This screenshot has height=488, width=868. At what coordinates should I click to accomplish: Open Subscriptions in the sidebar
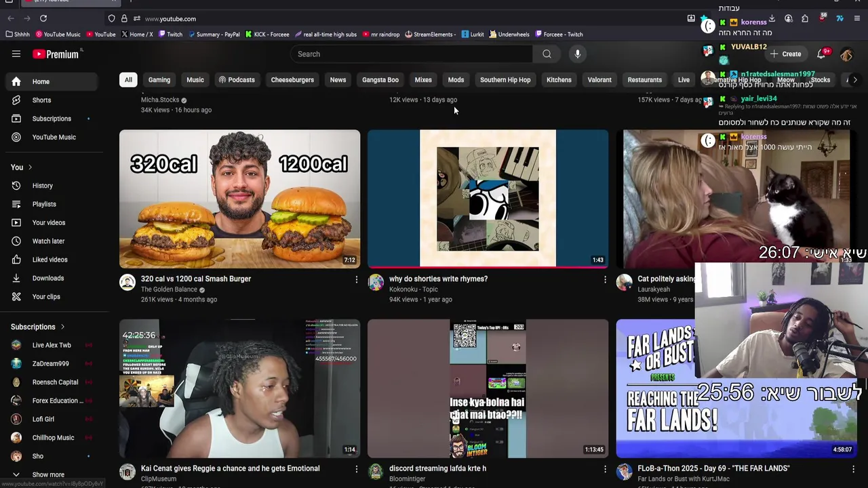point(52,119)
